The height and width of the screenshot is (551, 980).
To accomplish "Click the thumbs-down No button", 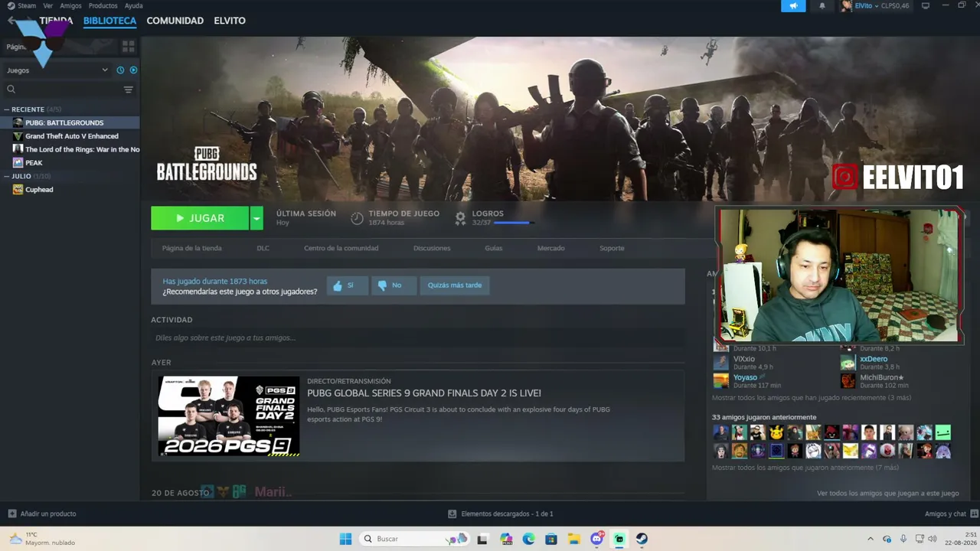I will 394,285.
